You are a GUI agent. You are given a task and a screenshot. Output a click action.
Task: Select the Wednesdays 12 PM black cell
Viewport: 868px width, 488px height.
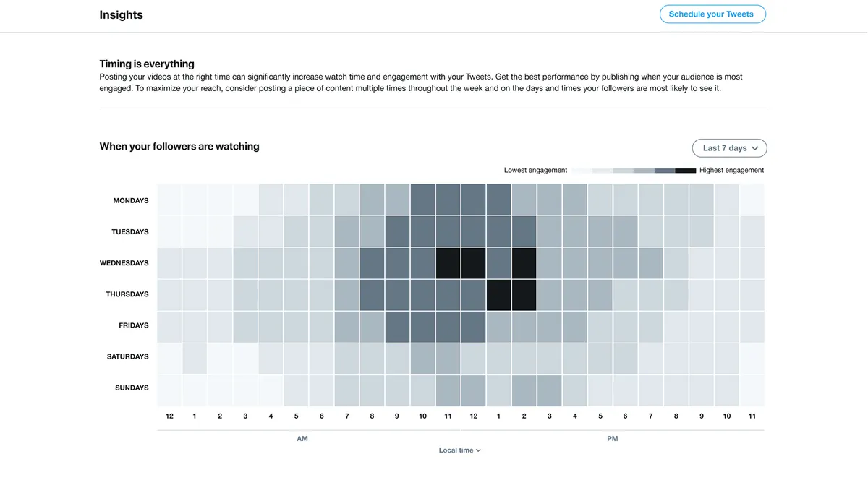[473, 263]
